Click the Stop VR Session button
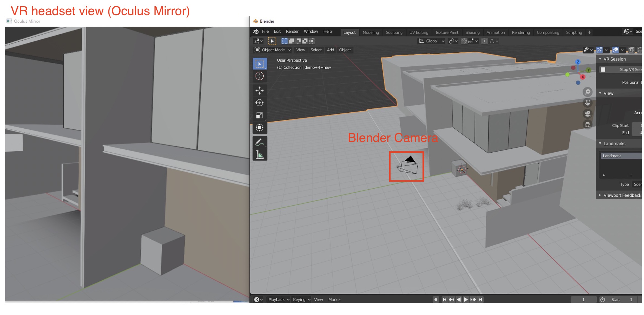This screenshot has height=315, width=644. click(x=620, y=70)
